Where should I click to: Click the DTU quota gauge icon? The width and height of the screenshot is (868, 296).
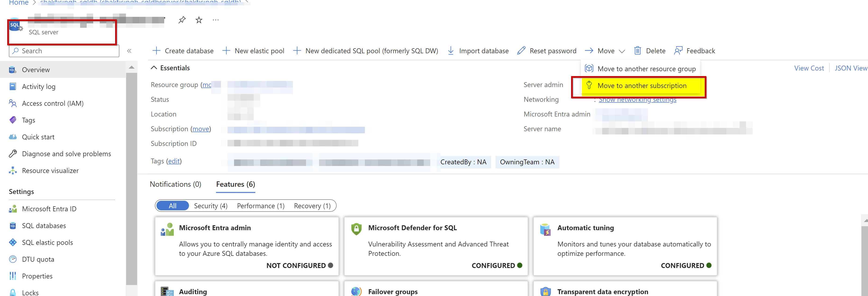pyautogui.click(x=13, y=259)
